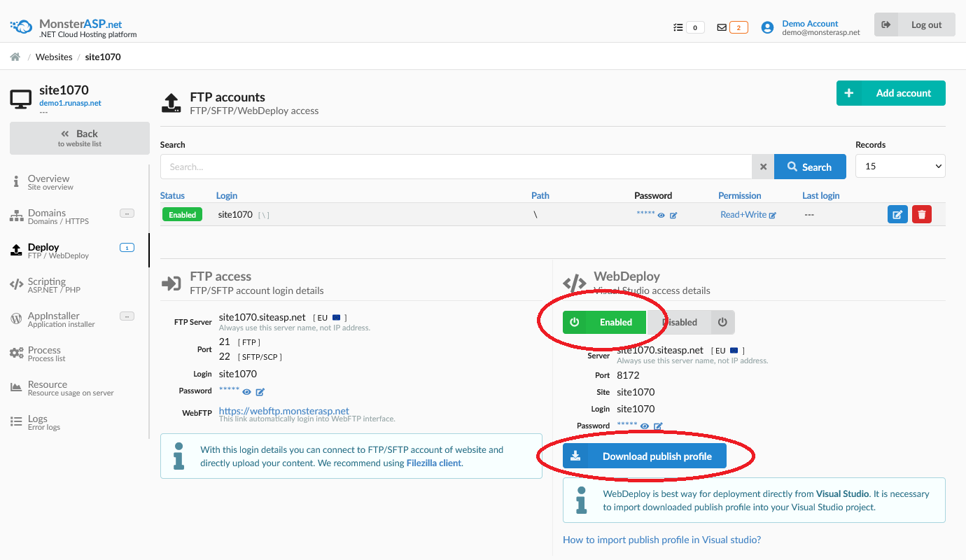
Task: Sort by Permission column header
Action: click(x=739, y=195)
